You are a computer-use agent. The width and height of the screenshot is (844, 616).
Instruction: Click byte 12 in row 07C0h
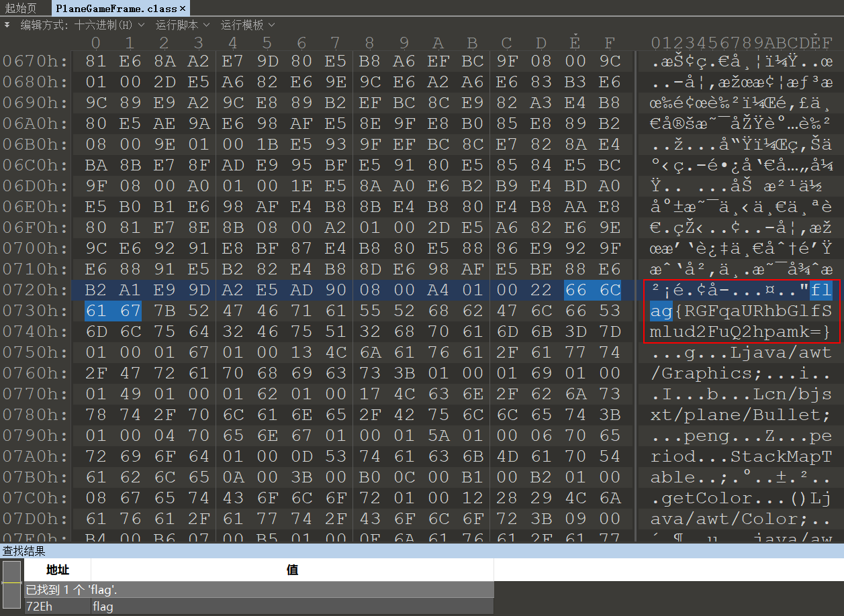pos(472,499)
